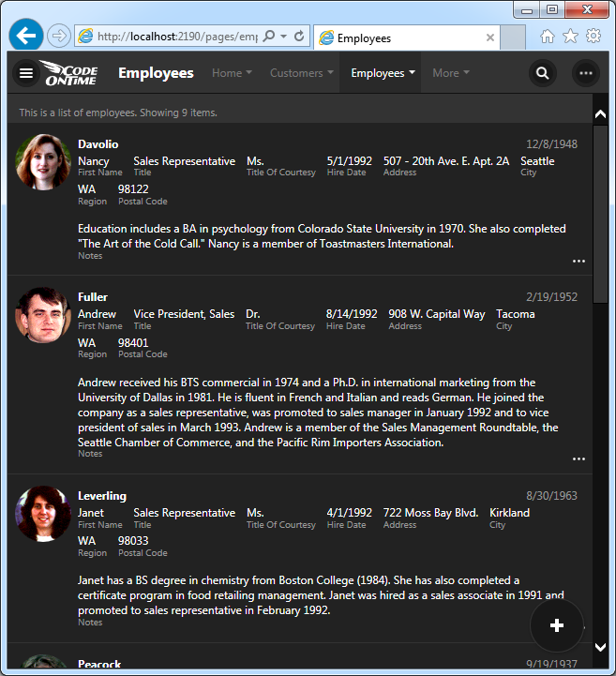Image resolution: width=616 pixels, height=676 pixels.
Task: Click the address bar search magnifier
Action: (268, 36)
